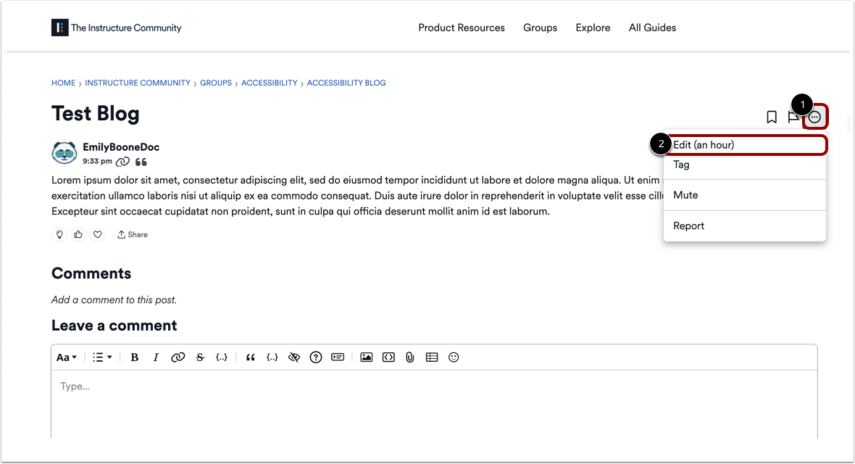
Task: Copy the post permalink icon near 9:33 pm
Action: point(123,161)
